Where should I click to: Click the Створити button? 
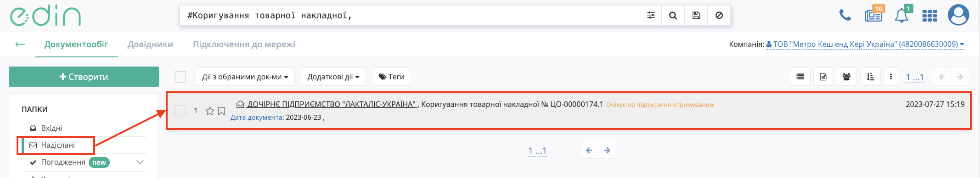pyautogui.click(x=84, y=77)
